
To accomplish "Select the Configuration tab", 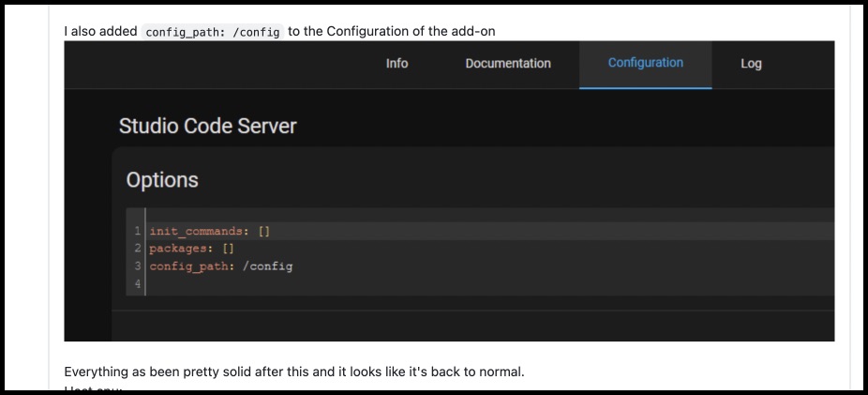I will tap(646, 63).
